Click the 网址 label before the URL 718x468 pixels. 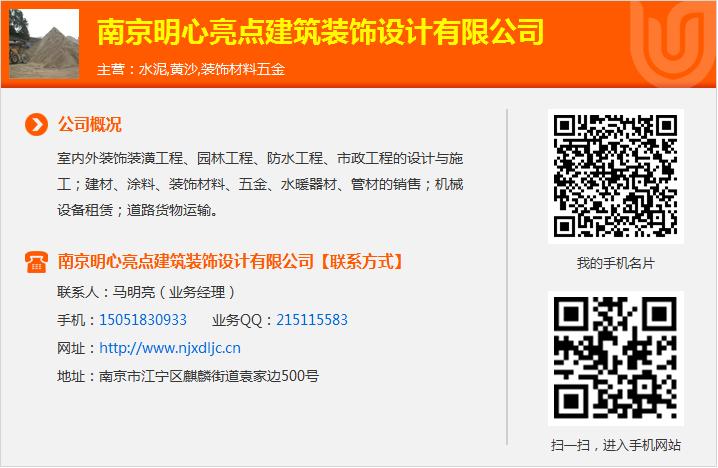click(71, 348)
